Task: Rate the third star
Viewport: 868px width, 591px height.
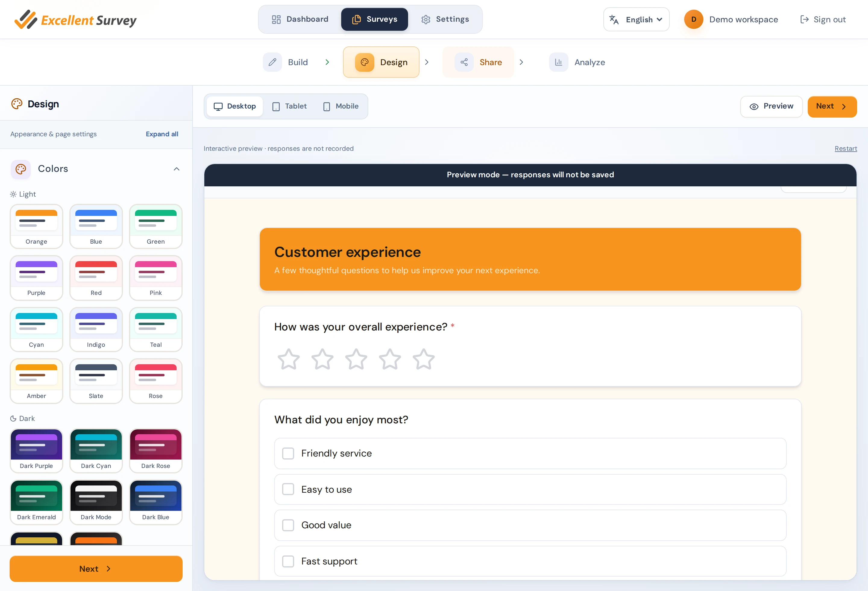Action: click(356, 359)
